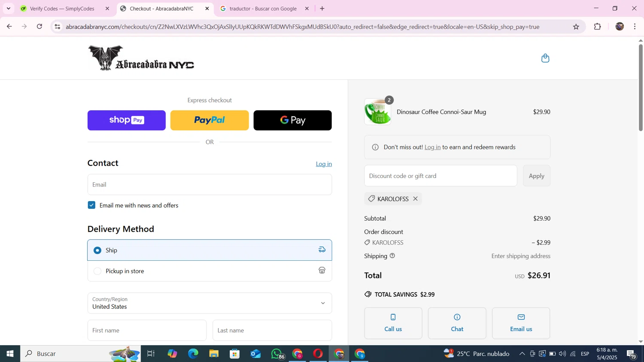Click the Email us button

pos(521,323)
